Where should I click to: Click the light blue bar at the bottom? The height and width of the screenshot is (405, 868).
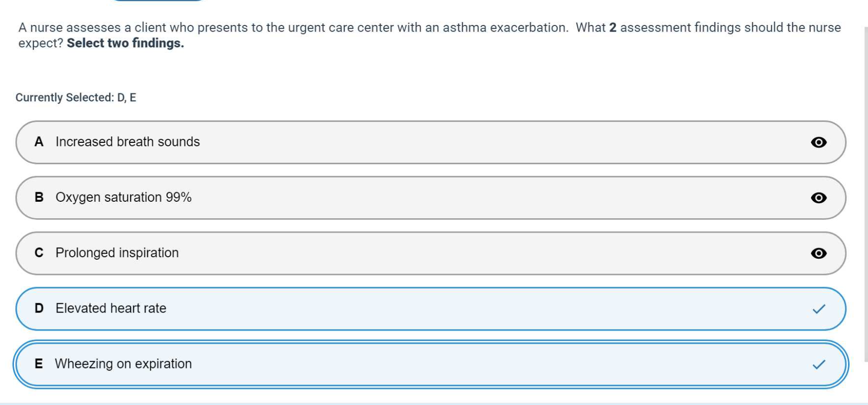[x=433, y=403]
